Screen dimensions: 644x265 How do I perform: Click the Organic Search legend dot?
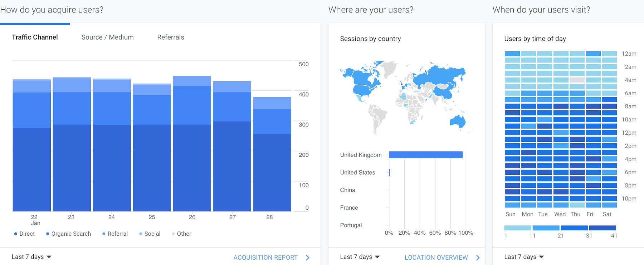click(x=48, y=234)
